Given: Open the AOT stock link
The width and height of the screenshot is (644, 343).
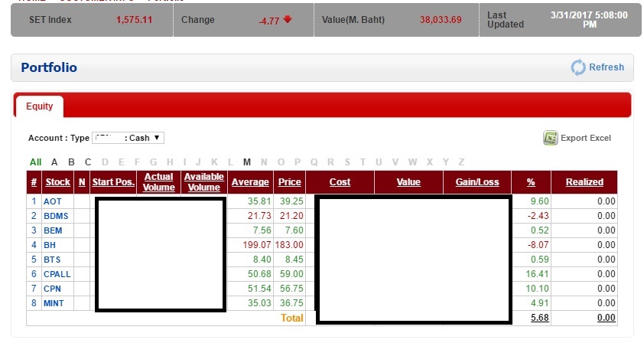Looking at the screenshot, I should click(x=53, y=201).
